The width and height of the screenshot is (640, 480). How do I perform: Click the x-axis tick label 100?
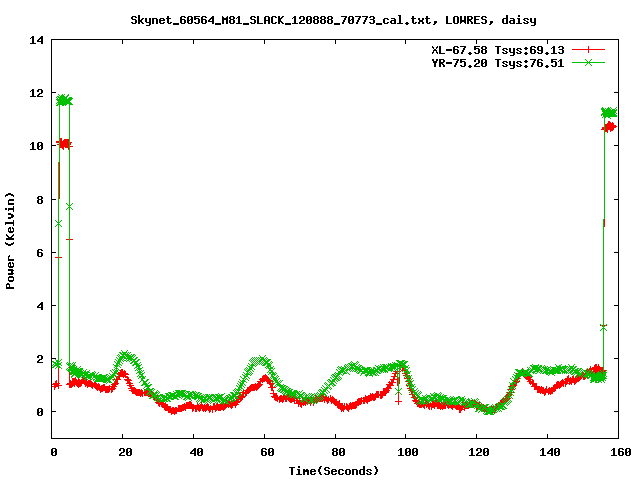click(408, 452)
